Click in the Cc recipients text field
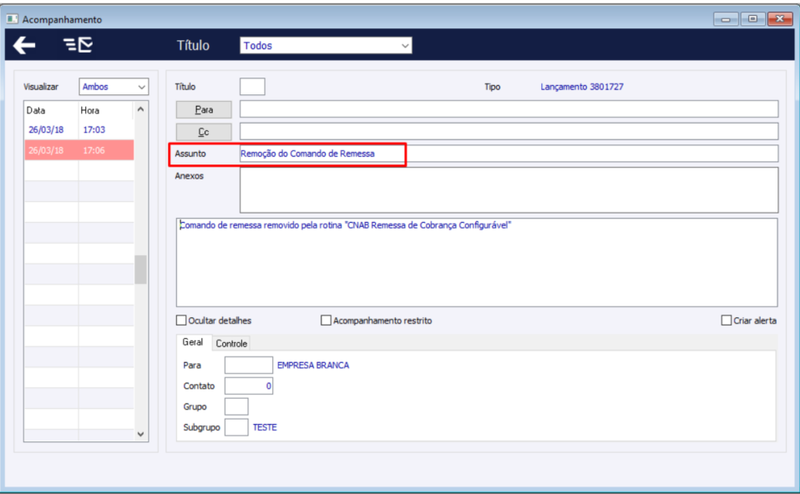The image size is (800, 494). click(509, 131)
